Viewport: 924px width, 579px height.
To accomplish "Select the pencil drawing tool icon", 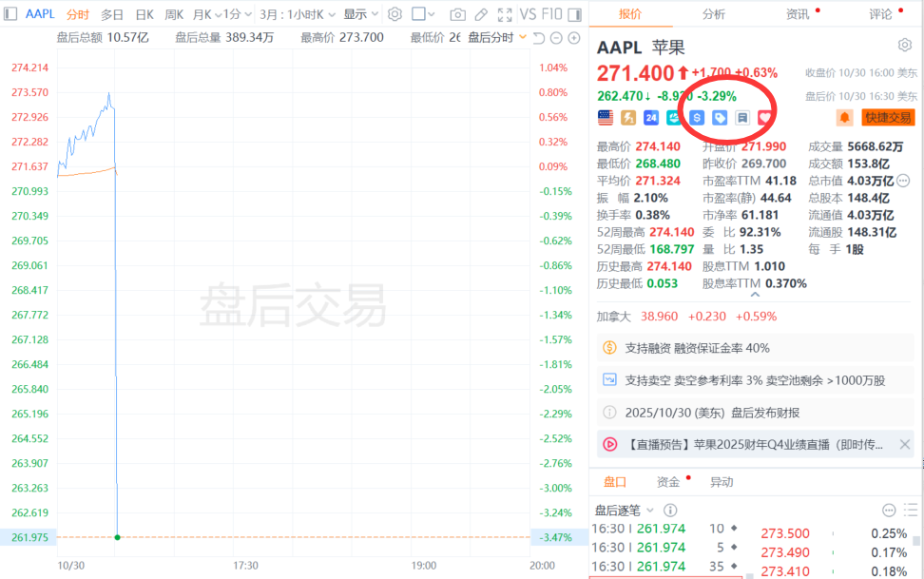I will pyautogui.click(x=481, y=14).
